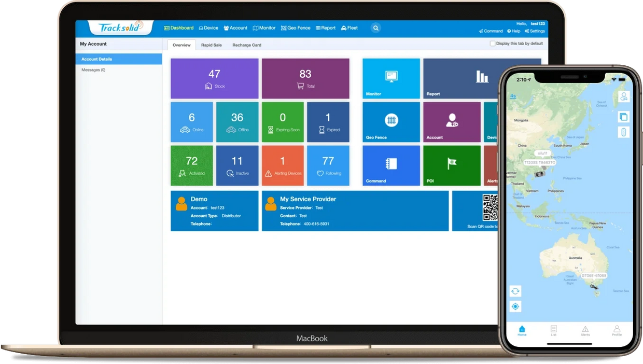Click the POI flag tile icon
The width and height of the screenshot is (643, 364).
point(451,162)
